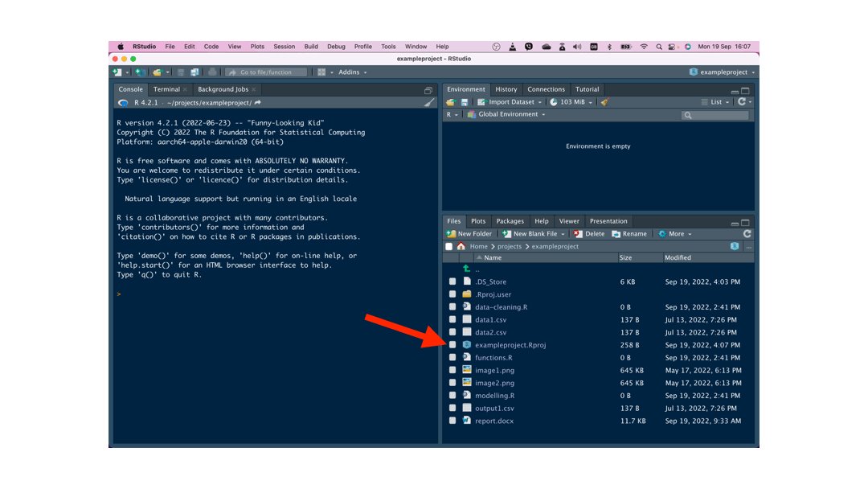The image size is (868, 489).
Task: Open the Apple menu
Action: pos(120,47)
